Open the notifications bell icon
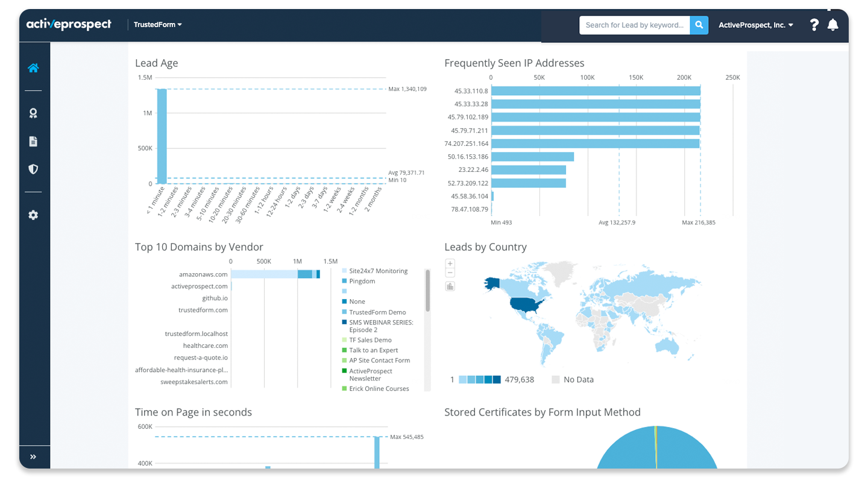Screen dimensions: 868x480 coord(833,25)
